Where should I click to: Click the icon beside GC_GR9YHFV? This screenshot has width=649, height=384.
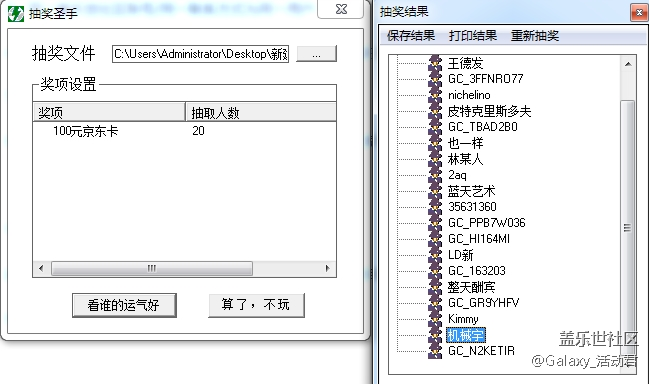click(x=435, y=302)
